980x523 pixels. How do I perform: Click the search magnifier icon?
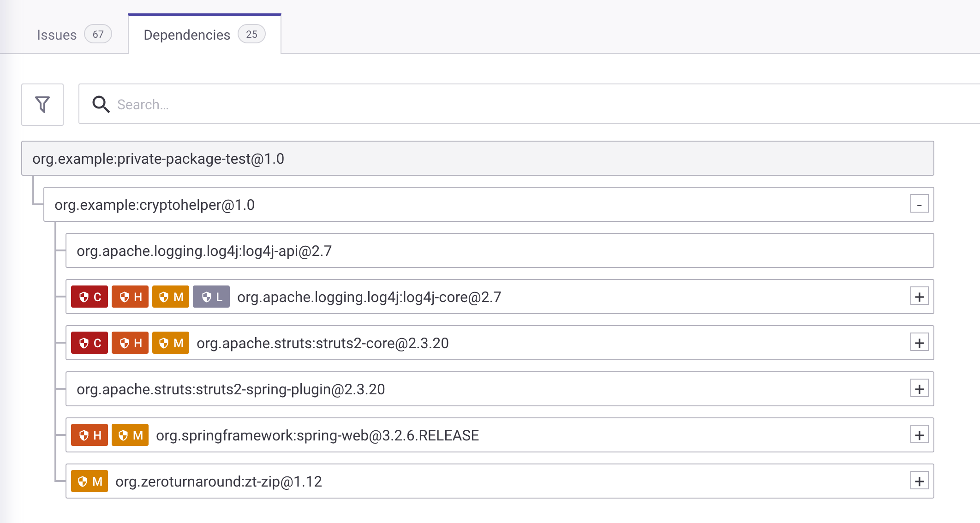101,105
